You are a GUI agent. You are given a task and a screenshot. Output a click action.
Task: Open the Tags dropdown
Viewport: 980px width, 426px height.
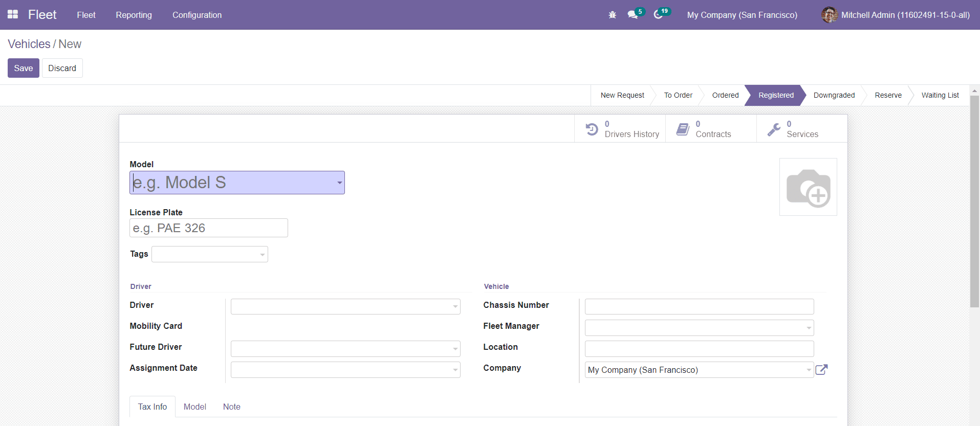pos(210,254)
